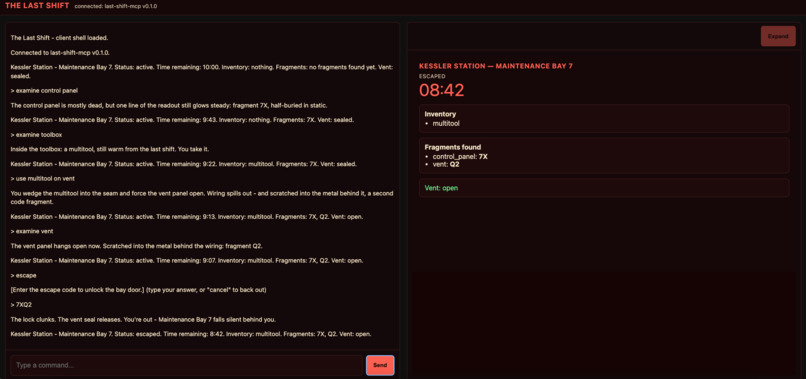Viewport: 806px width, 379px height.
Task: Click THE LAST SHIFT title
Action: coord(37,6)
